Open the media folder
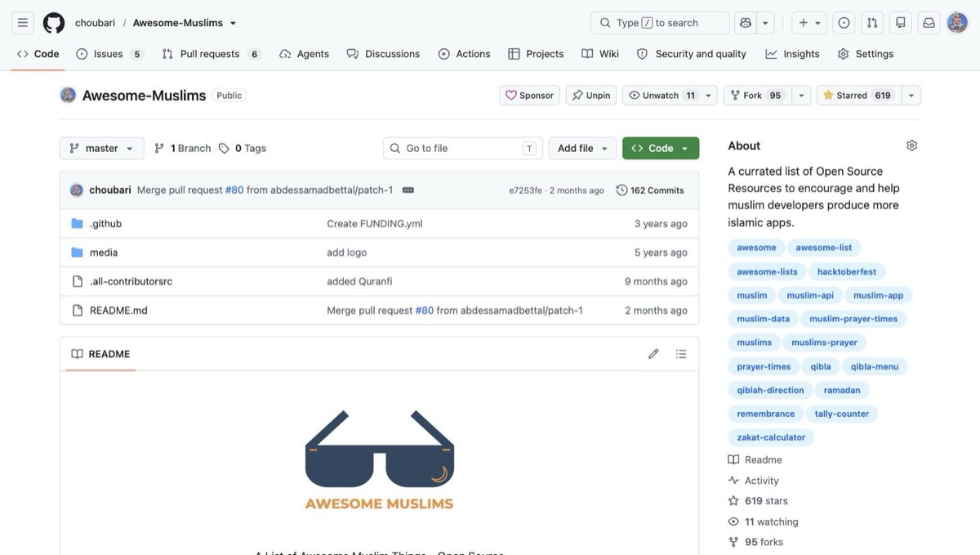The image size is (980, 555). 104,253
